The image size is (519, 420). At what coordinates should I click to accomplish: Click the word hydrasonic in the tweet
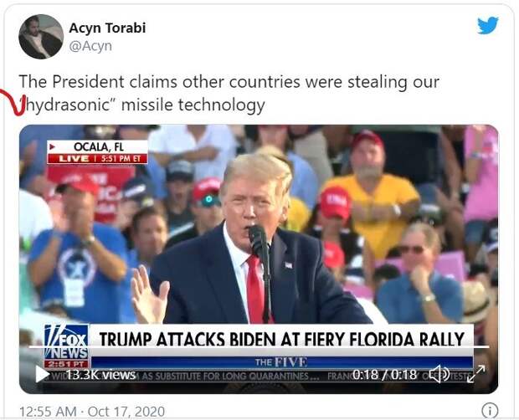point(67,105)
